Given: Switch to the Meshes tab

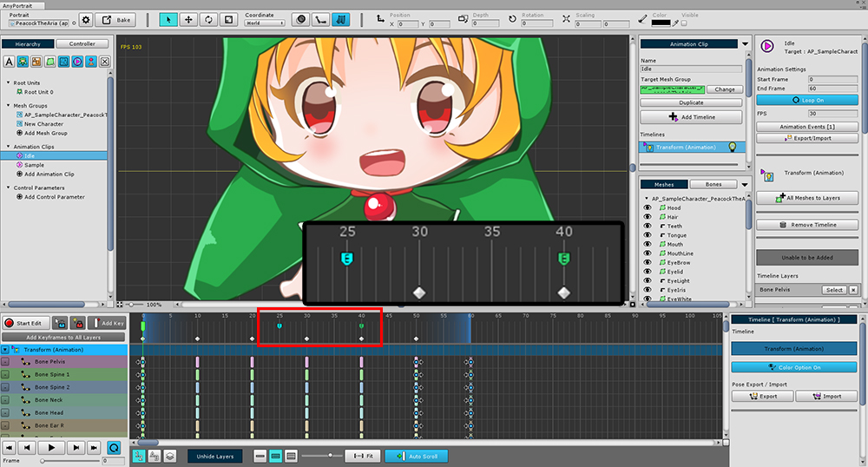Looking at the screenshot, I should click(664, 184).
